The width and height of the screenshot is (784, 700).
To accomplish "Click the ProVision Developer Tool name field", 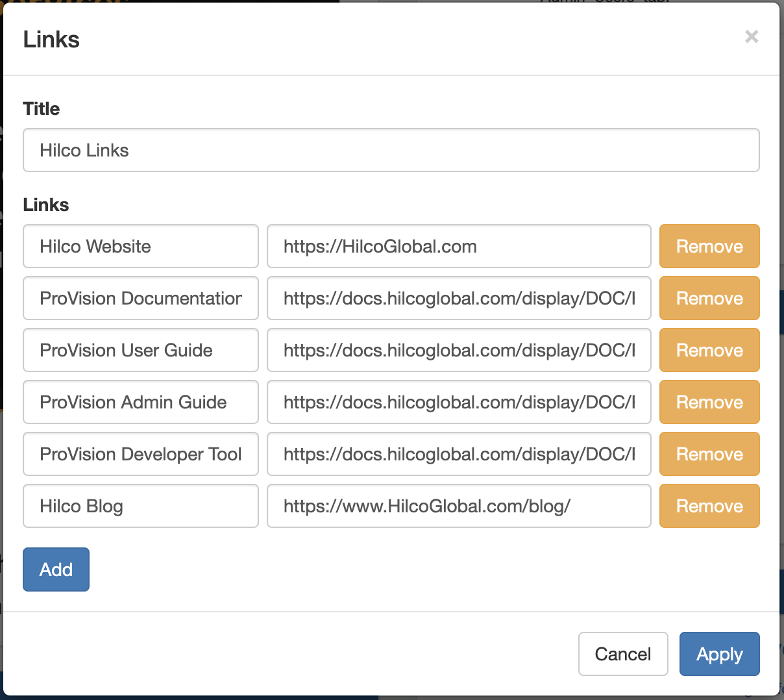I will [140, 454].
